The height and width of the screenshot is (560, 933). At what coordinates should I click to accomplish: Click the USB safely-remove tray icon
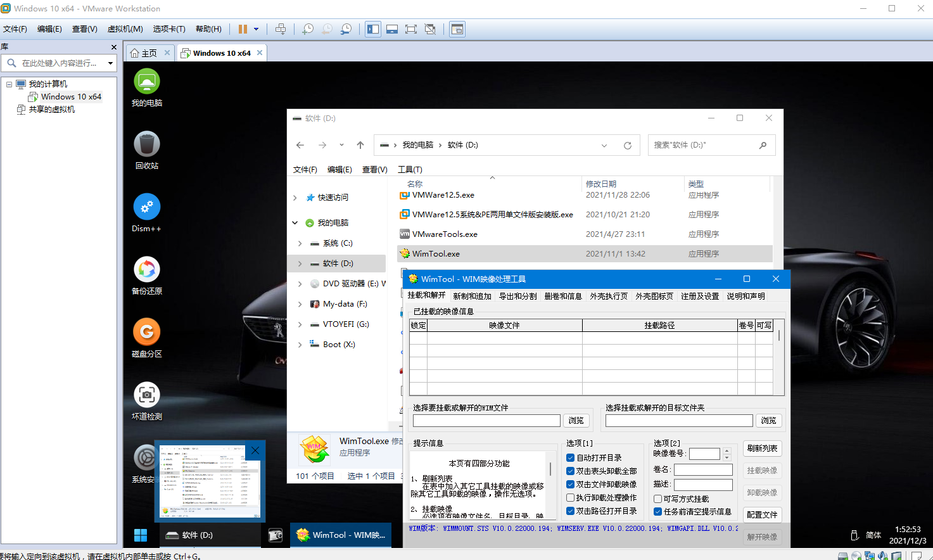coord(854,535)
